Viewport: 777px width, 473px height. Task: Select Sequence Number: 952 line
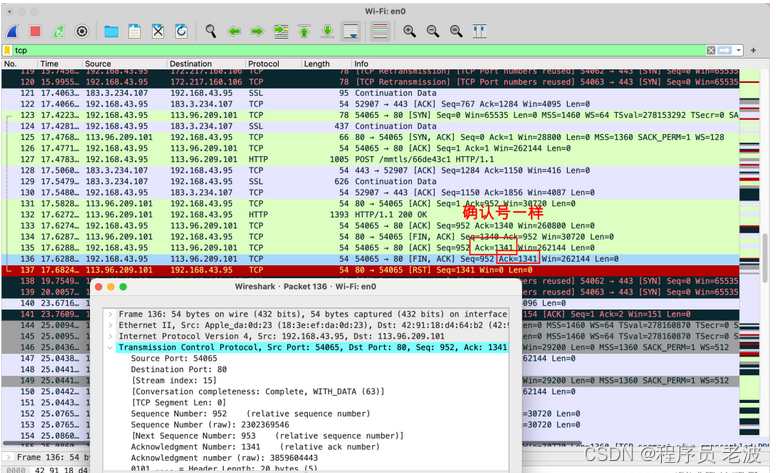[x=250, y=414]
